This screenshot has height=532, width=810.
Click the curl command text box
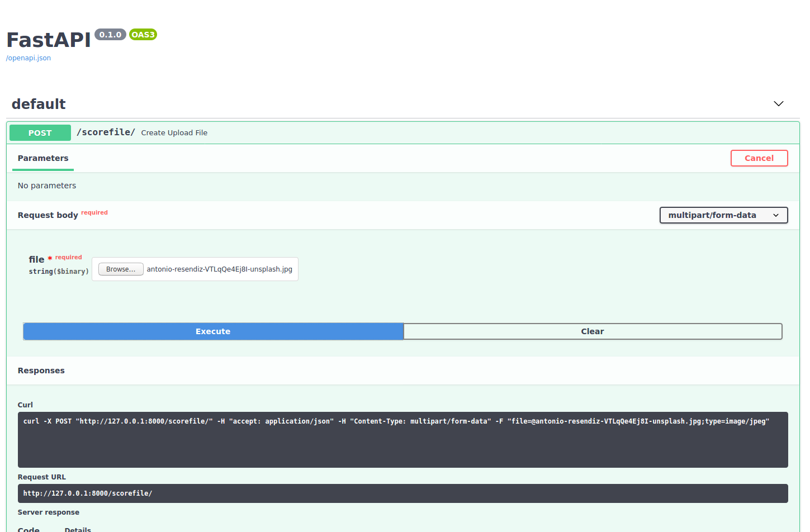point(402,440)
